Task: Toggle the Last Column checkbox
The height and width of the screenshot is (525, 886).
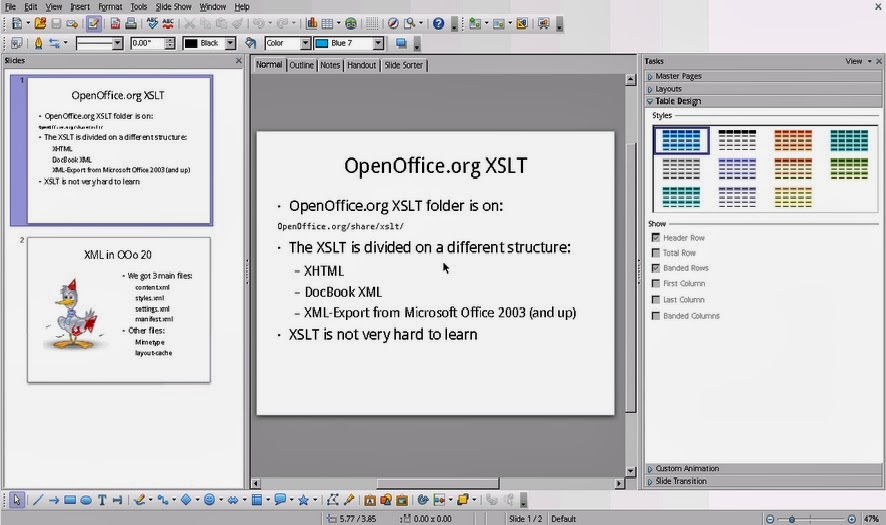Action: click(655, 300)
